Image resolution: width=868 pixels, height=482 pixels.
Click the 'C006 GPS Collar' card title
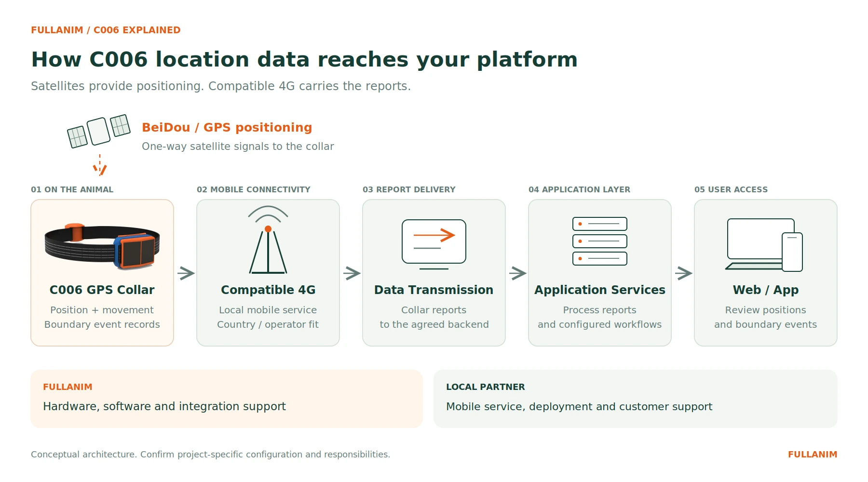[x=102, y=290]
